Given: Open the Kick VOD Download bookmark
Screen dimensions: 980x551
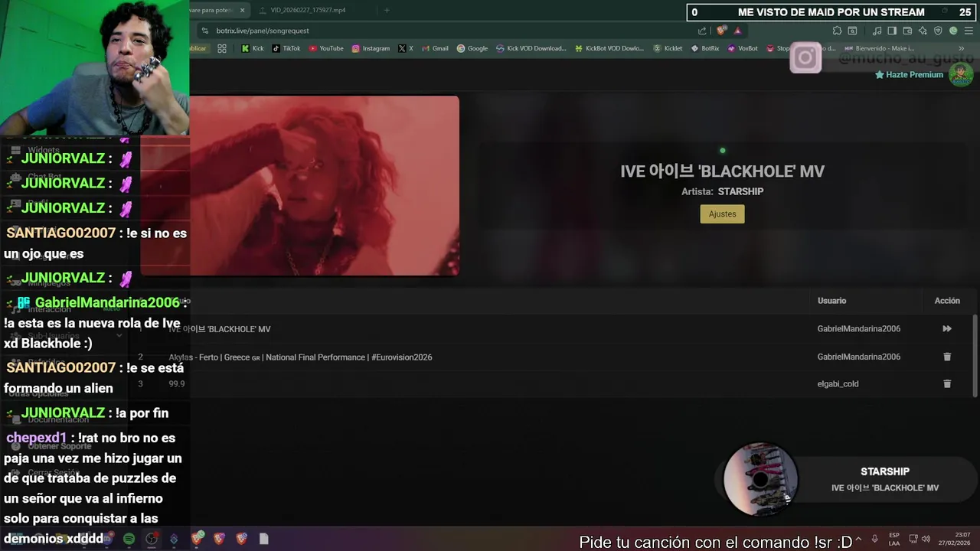Looking at the screenshot, I should (x=531, y=48).
